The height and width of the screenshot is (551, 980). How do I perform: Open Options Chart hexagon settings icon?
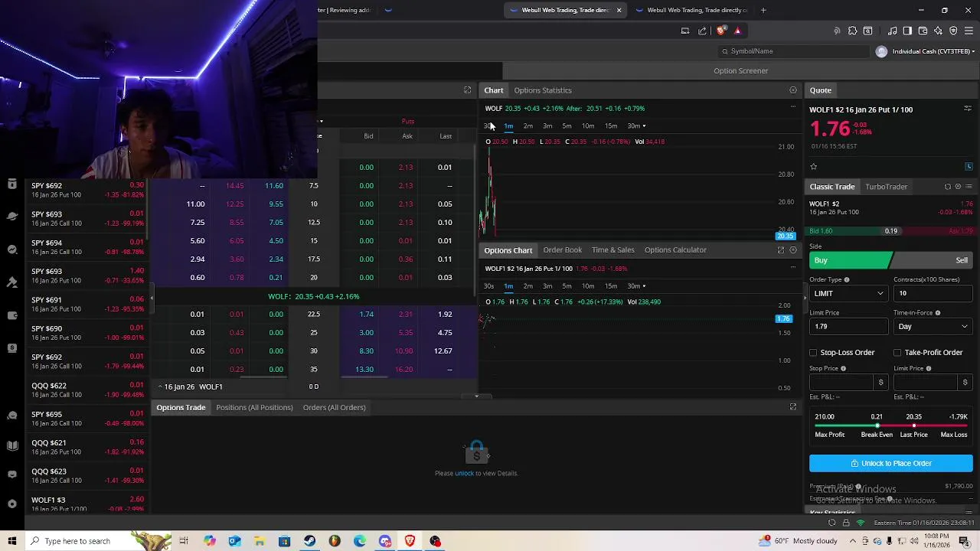[x=793, y=249]
